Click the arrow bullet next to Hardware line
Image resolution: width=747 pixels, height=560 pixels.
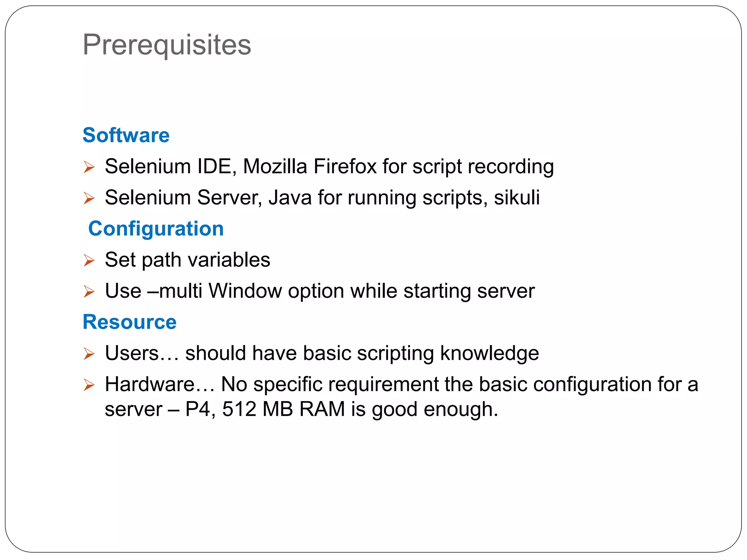(x=89, y=385)
